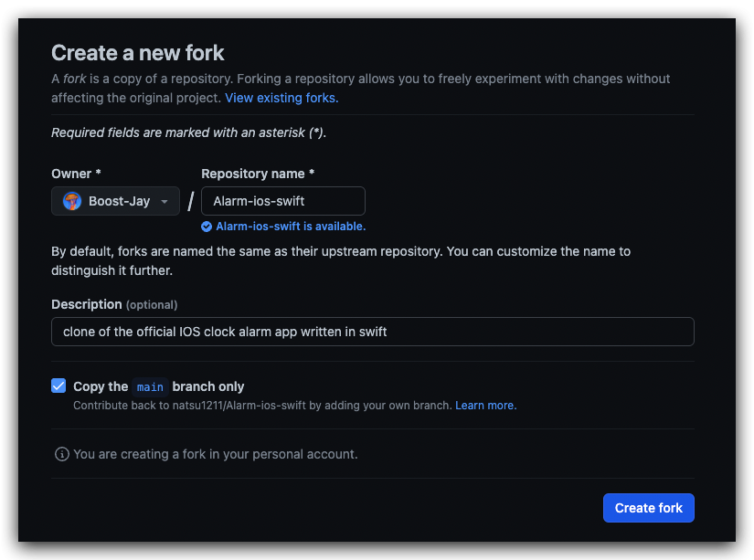This screenshot has width=754, height=560.
Task: Focus the Repository name text field
Action: [282, 201]
